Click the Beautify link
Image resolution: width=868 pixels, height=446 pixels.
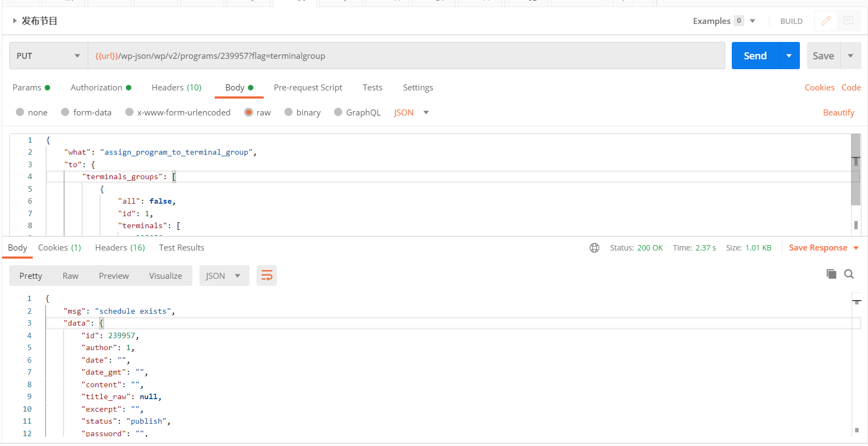pos(839,112)
